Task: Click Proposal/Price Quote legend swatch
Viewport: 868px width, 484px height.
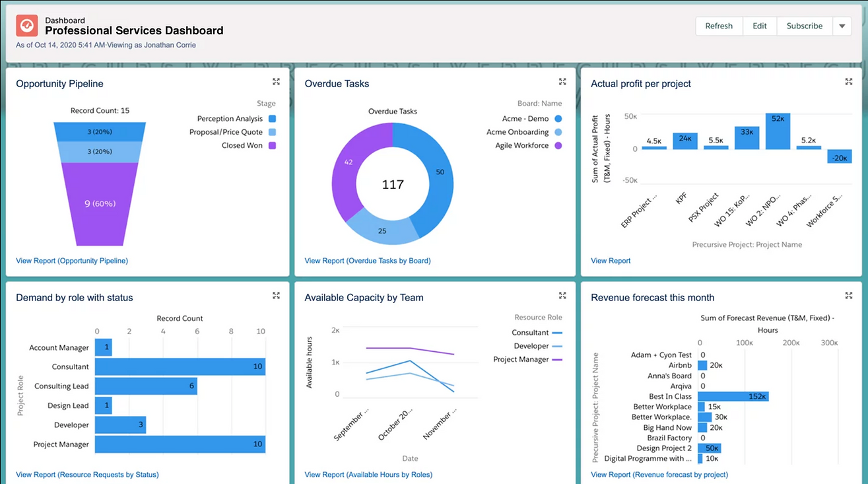Action: pos(272,132)
